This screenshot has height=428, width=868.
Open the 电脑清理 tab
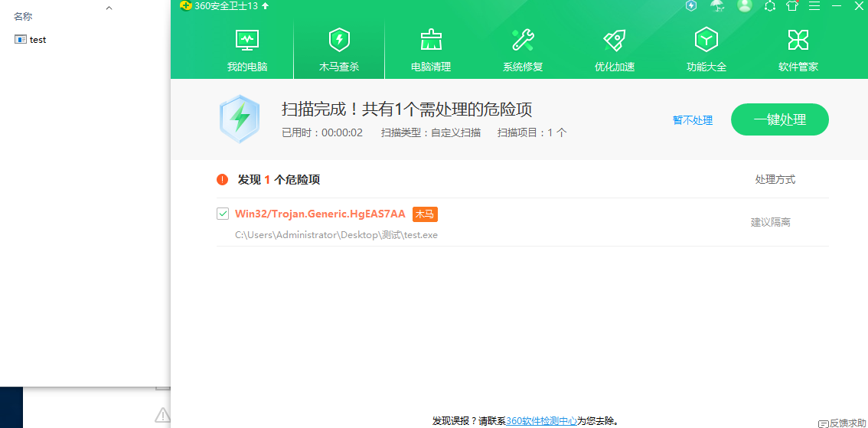[x=431, y=51]
